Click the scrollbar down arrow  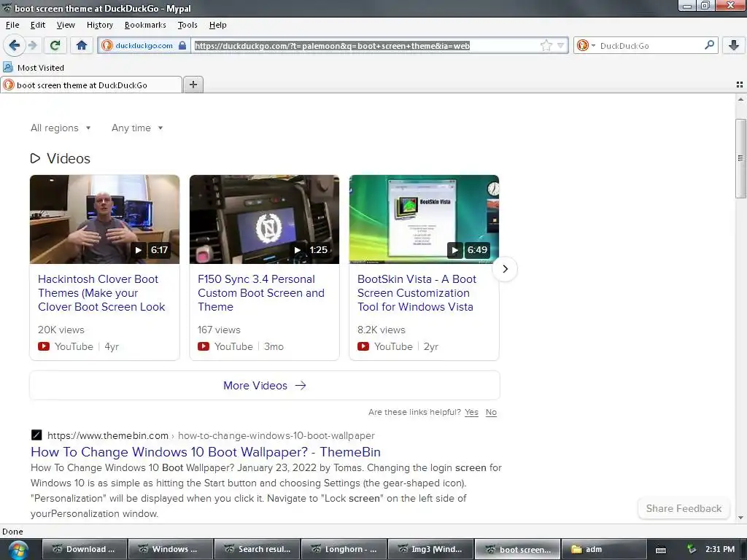coord(740,518)
